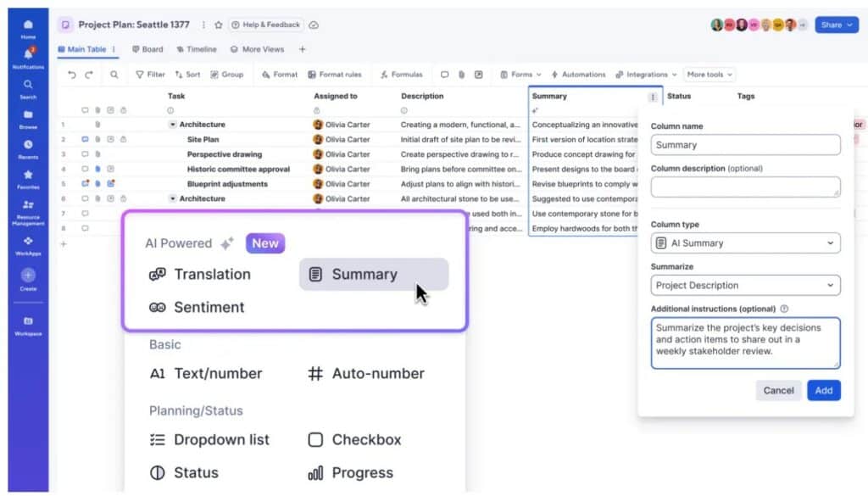The width and height of the screenshot is (868, 496).
Task: Click the Add button
Action: click(x=824, y=390)
